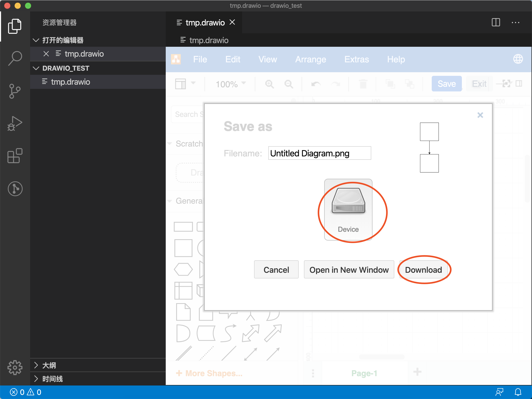
Task: Toggle the format panel with the rightmost toolbar icon
Action: click(518, 84)
